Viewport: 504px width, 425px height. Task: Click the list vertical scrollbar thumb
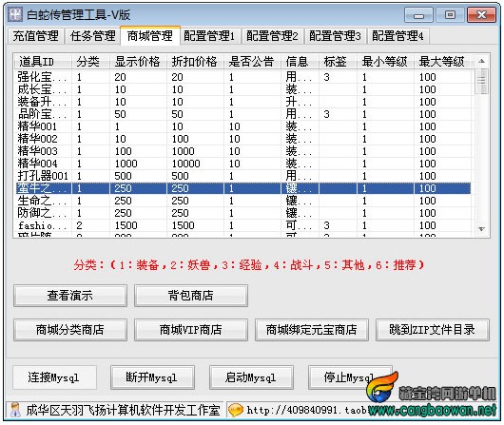(481, 81)
